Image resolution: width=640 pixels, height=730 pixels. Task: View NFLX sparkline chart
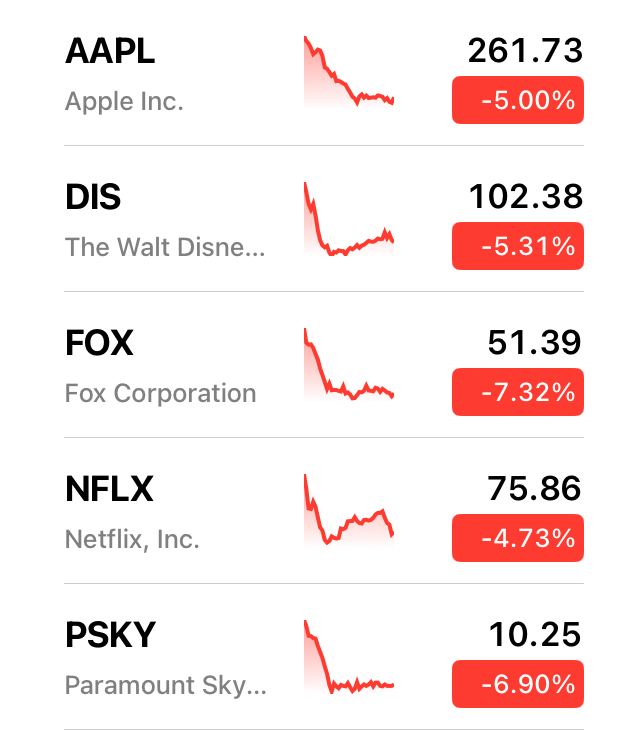coord(349,510)
